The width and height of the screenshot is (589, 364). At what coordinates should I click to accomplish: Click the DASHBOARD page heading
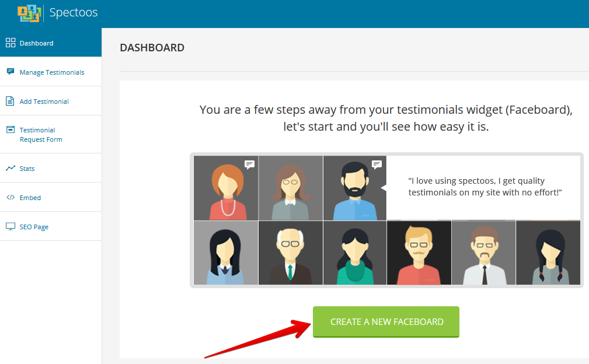pos(152,48)
